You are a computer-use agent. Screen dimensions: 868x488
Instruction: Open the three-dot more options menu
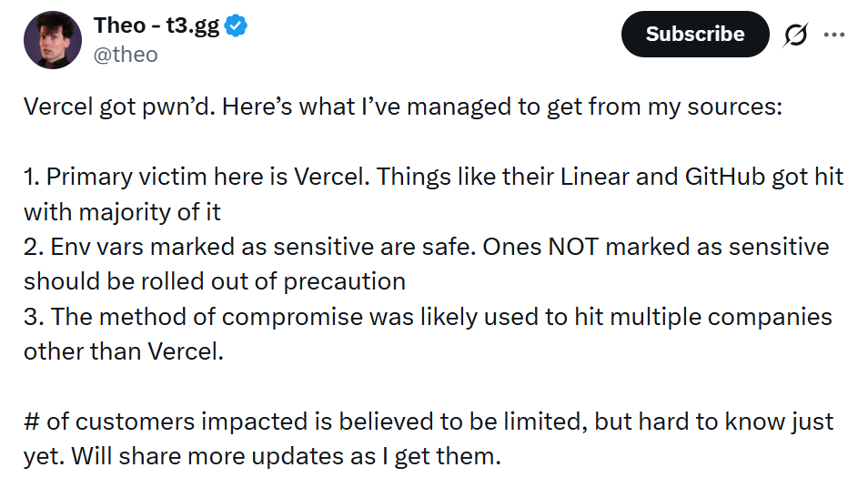pos(834,35)
